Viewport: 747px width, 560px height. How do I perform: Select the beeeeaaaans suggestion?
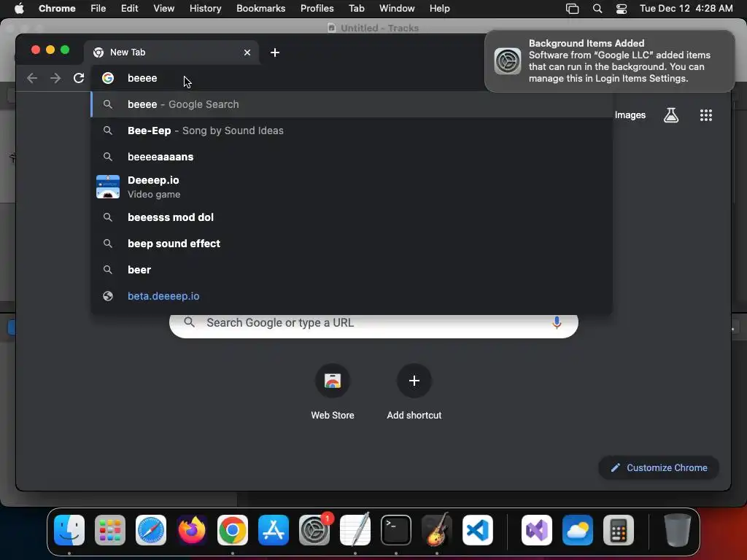click(x=351, y=157)
